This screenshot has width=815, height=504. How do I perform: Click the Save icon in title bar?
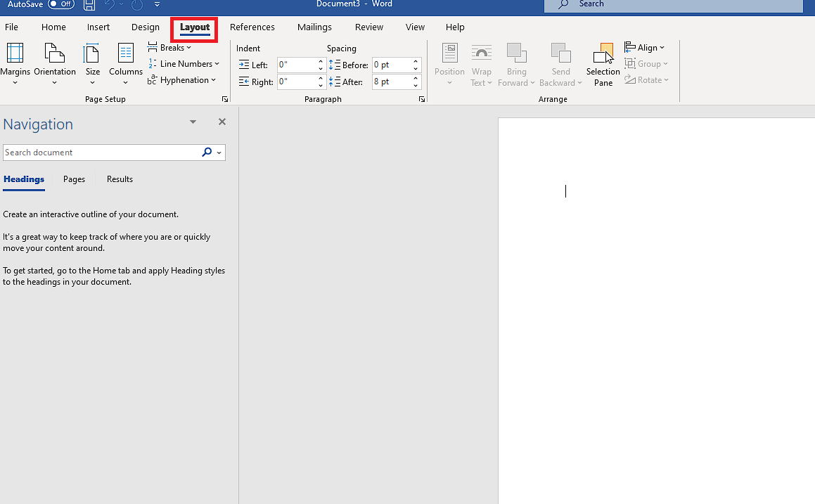[x=89, y=5]
